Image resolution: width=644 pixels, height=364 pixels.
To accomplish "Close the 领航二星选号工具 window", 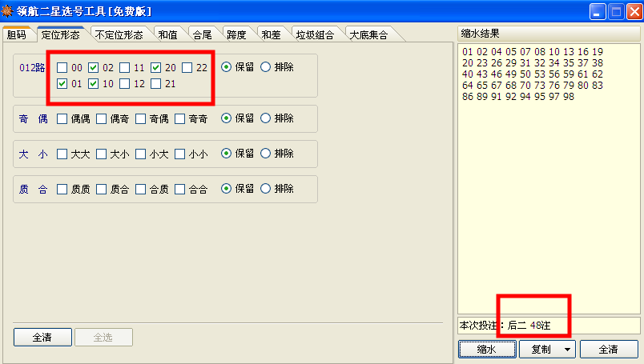I will pyautogui.click(x=634, y=11).
